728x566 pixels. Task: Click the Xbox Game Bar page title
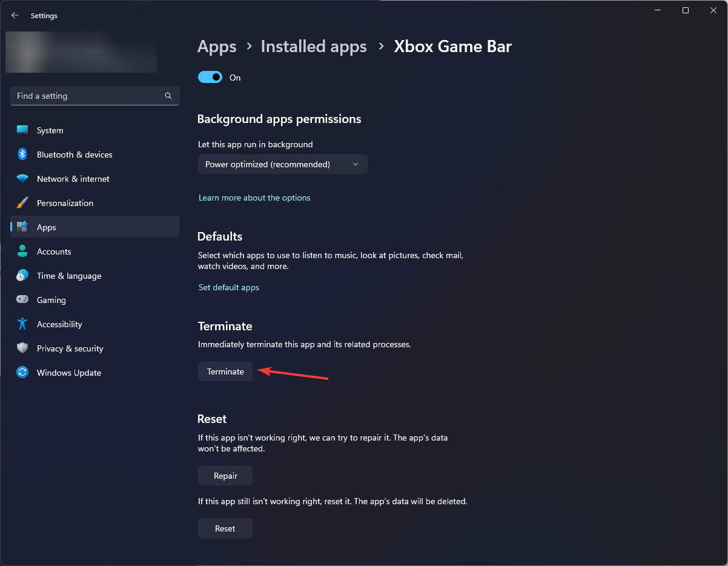453,47
